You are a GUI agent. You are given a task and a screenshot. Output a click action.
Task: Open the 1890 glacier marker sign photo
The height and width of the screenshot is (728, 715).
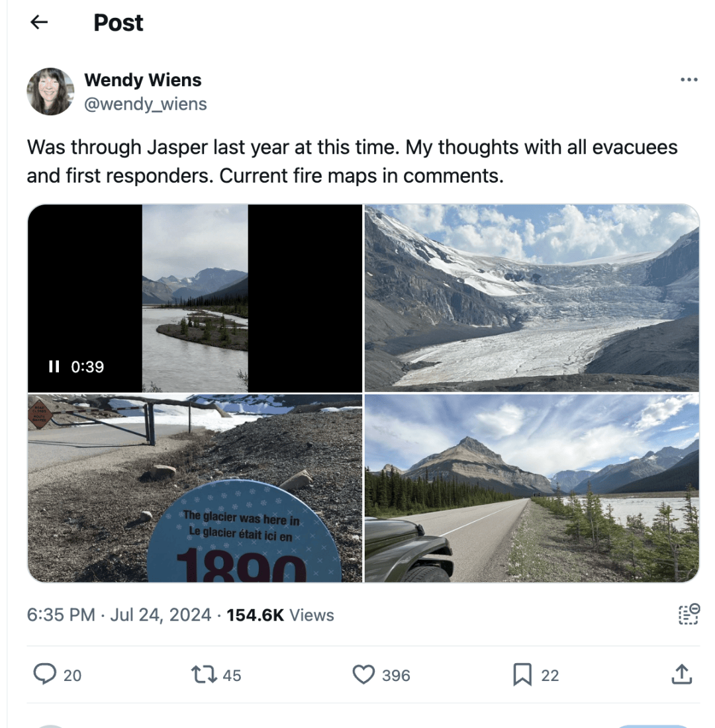[195, 488]
